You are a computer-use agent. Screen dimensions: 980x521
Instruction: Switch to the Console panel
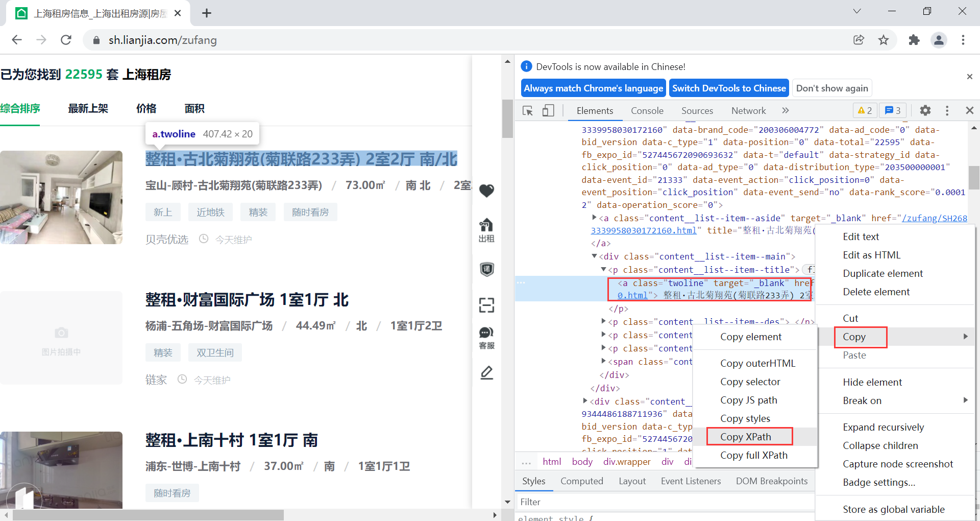point(647,110)
